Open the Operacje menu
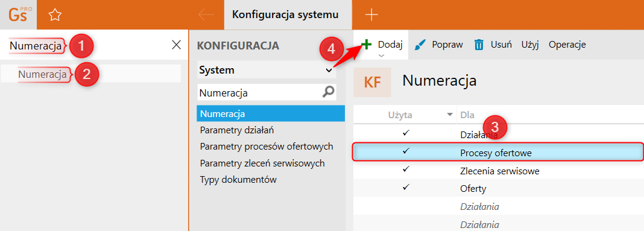644x231 pixels. click(x=567, y=45)
